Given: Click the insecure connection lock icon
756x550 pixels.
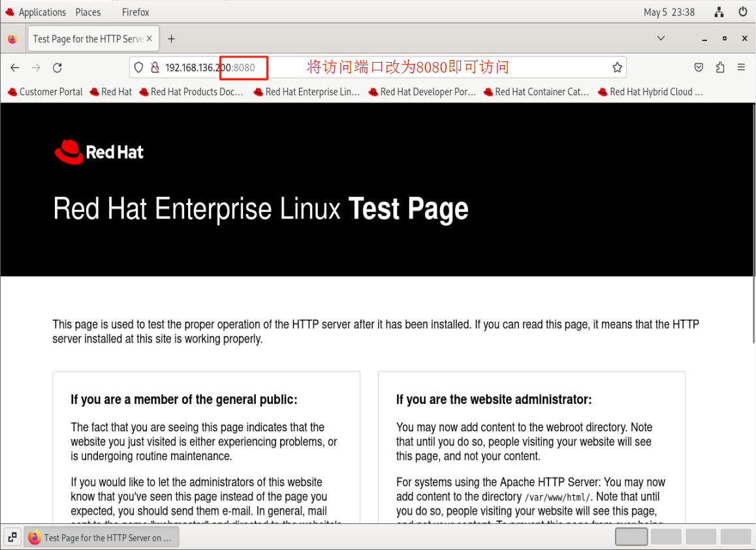Looking at the screenshot, I should click(x=155, y=67).
